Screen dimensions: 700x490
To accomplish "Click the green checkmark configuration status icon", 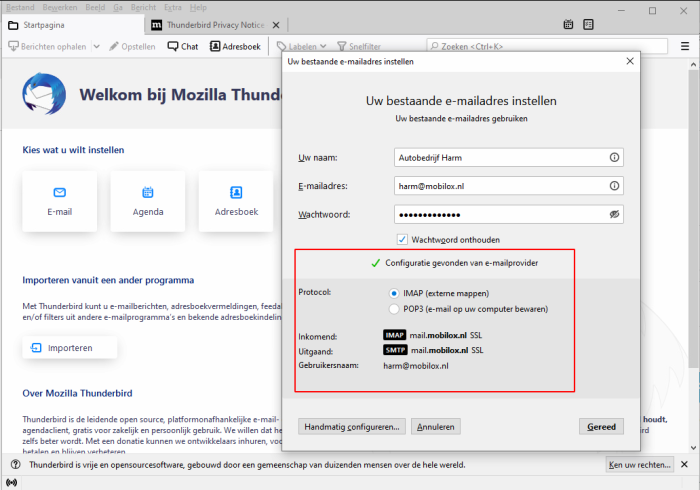I will click(x=375, y=263).
